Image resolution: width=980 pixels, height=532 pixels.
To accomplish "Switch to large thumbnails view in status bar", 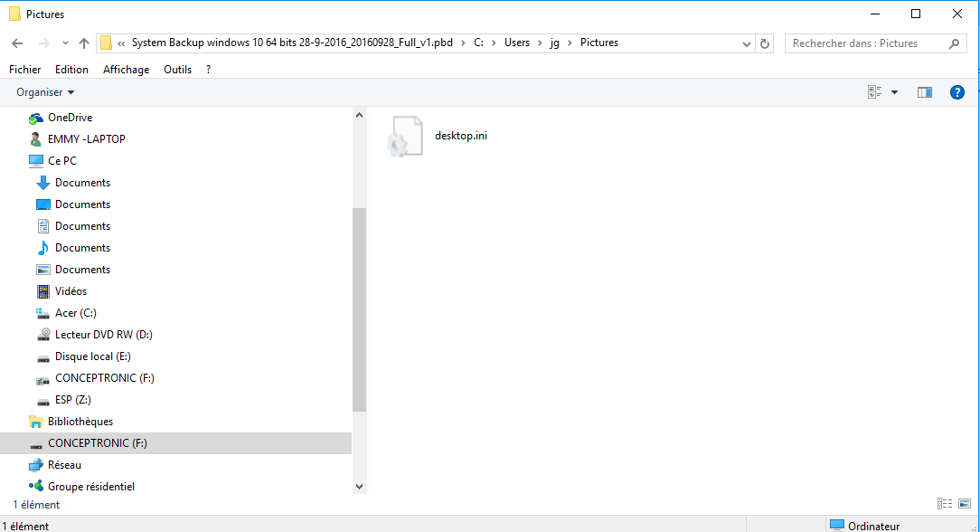I will (965, 504).
